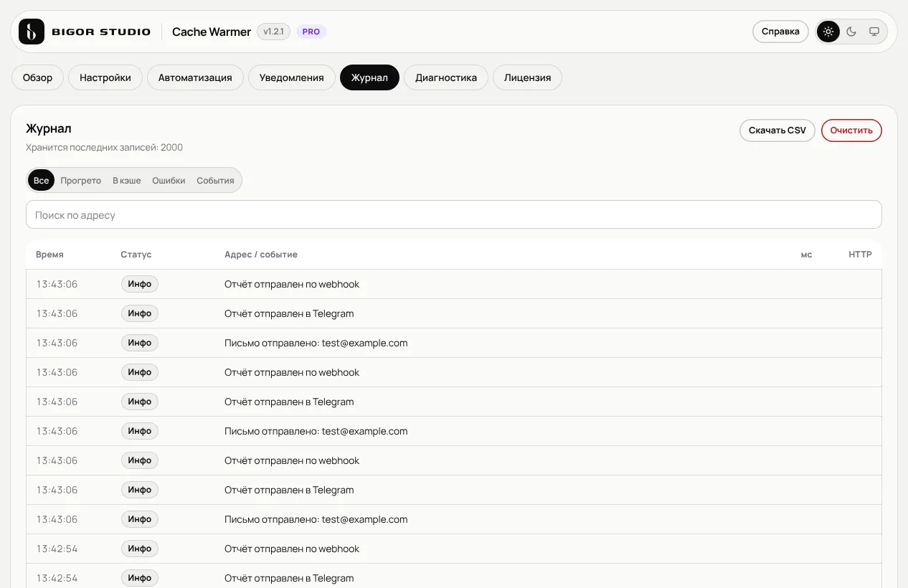Switch to the Автоматизация tab
Image resolution: width=908 pixels, height=588 pixels.
point(195,77)
